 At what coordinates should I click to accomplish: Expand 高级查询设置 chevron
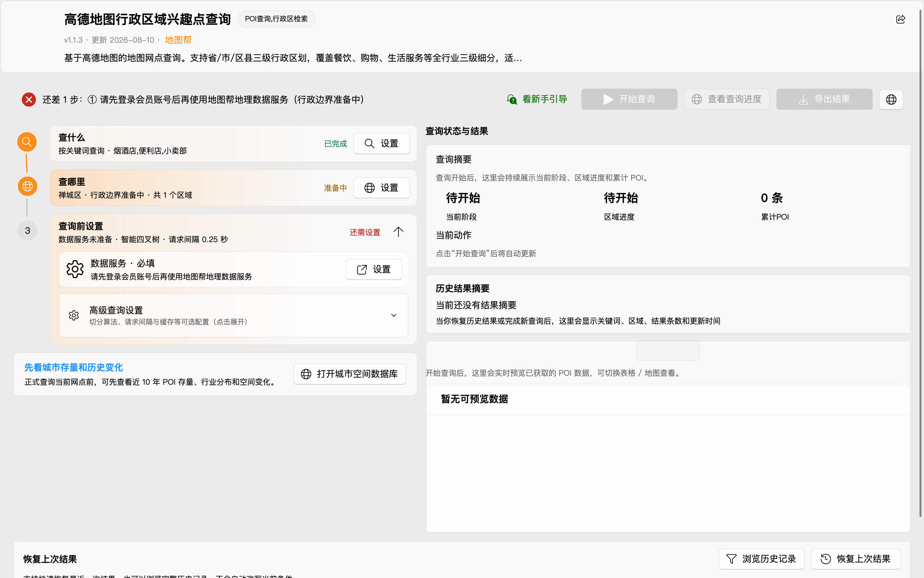(x=394, y=315)
